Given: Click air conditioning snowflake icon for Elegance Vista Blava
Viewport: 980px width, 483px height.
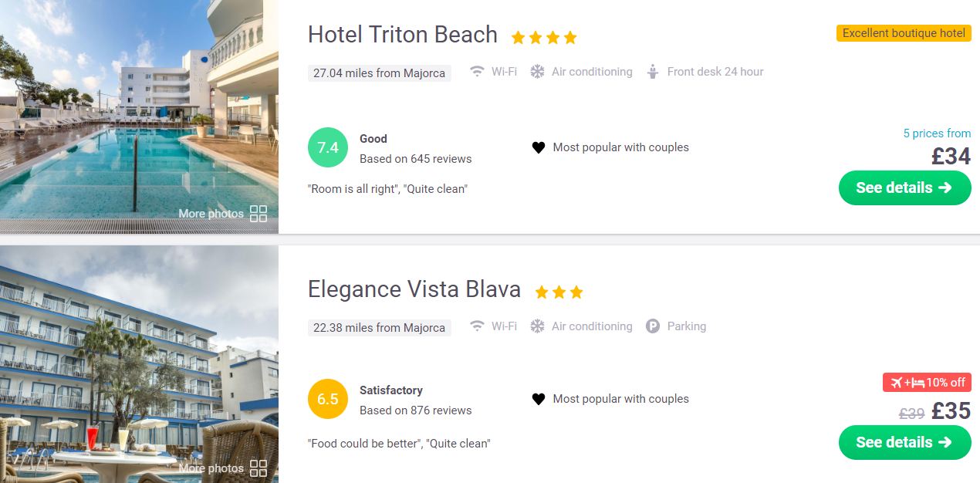Looking at the screenshot, I should coord(537,326).
